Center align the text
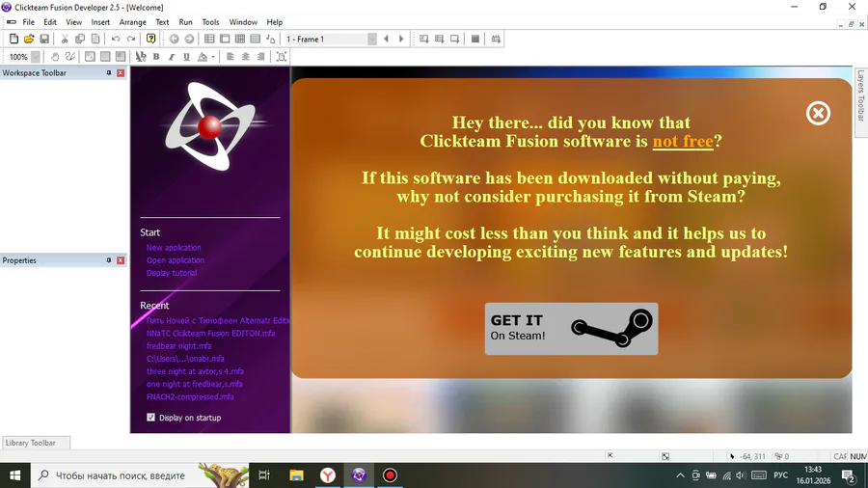Image resolution: width=868 pixels, height=488 pixels. pos(246,57)
